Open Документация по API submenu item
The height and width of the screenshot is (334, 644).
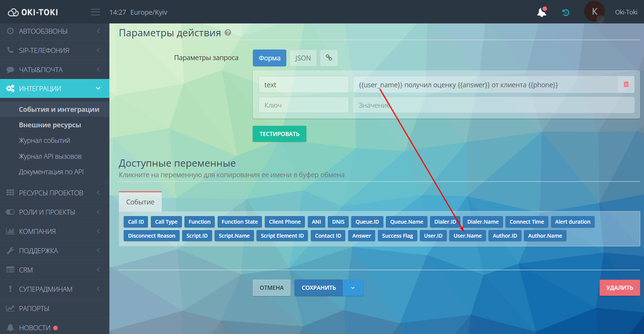(51, 172)
